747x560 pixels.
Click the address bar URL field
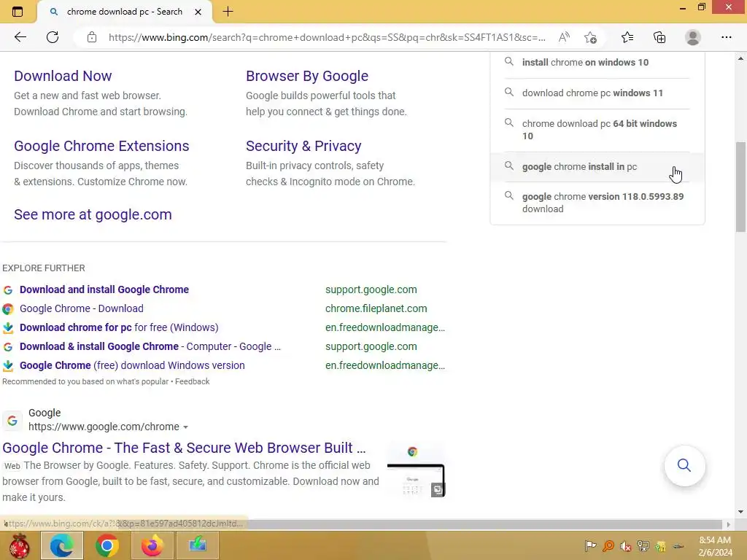[x=327, y=37]
